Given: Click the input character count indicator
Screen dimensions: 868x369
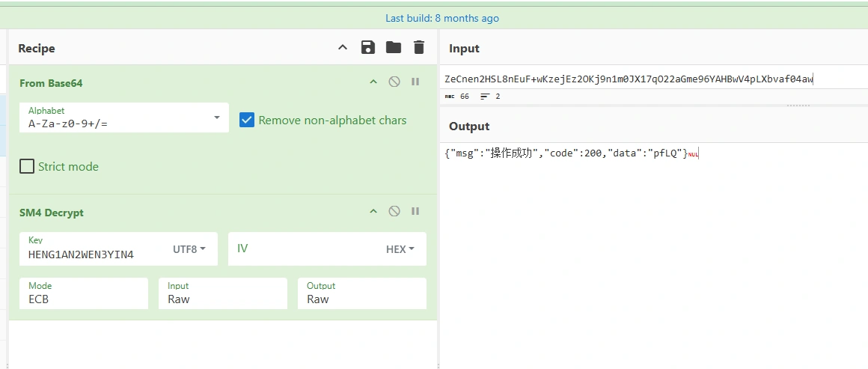Looking at the screenshot, I should click(x=458, y=97).
